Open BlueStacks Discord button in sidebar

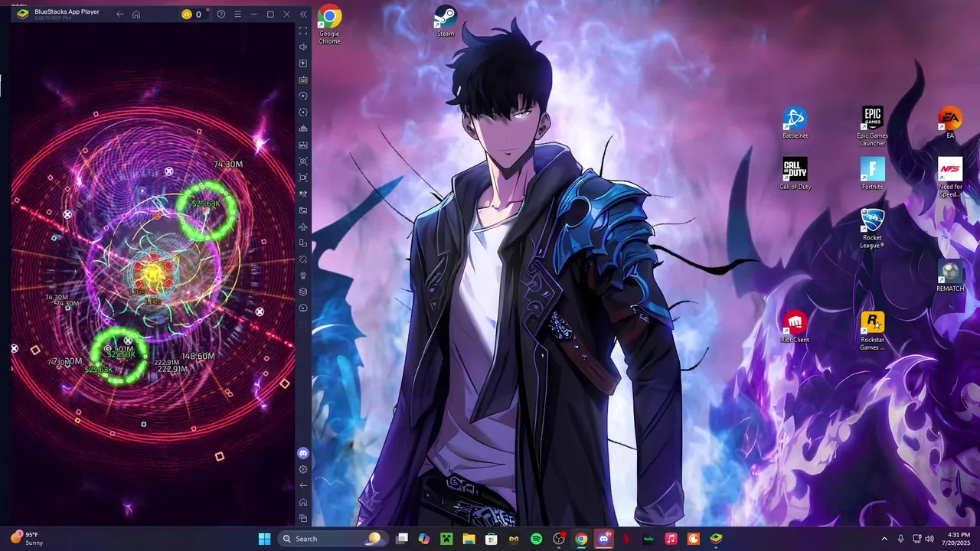[303, 453]
